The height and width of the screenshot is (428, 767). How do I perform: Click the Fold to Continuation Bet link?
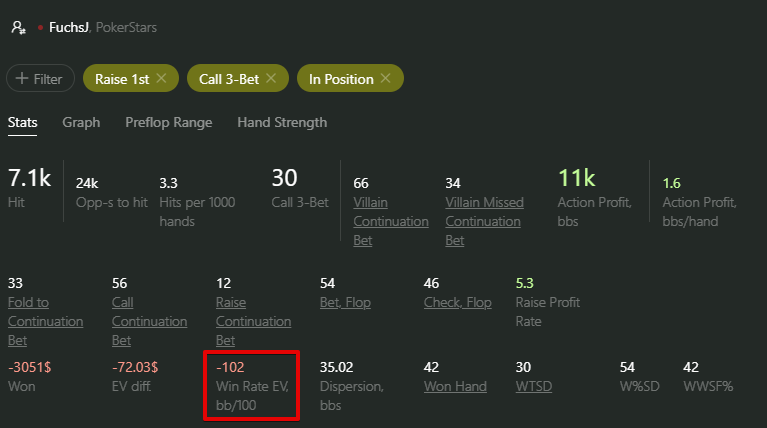coord(45,321)
